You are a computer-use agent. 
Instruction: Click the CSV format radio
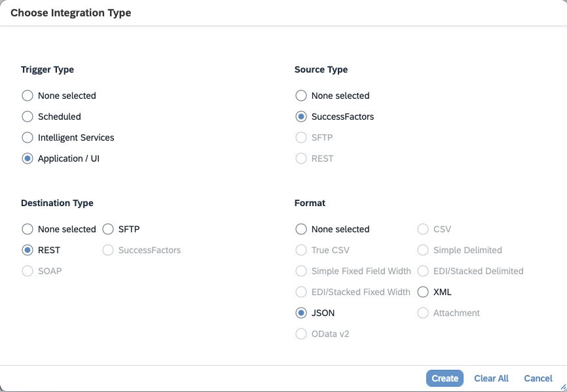point(423,229)
